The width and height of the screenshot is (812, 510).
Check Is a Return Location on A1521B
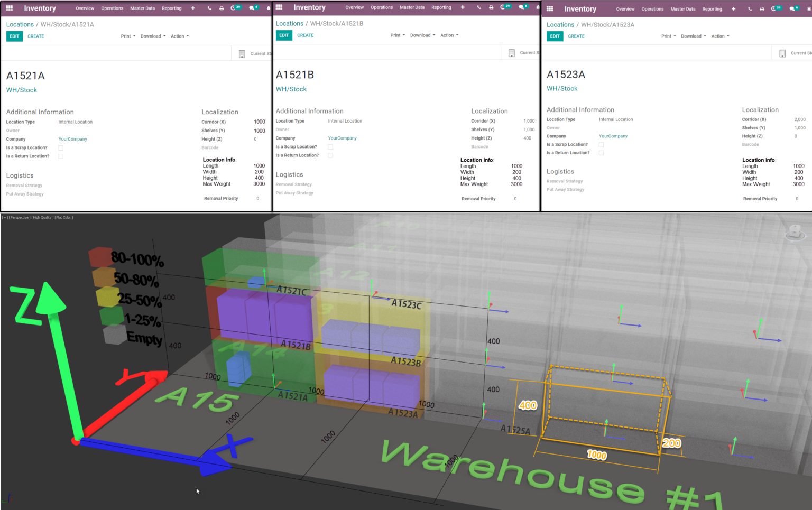pyautogui.click(x=330, y=155)
